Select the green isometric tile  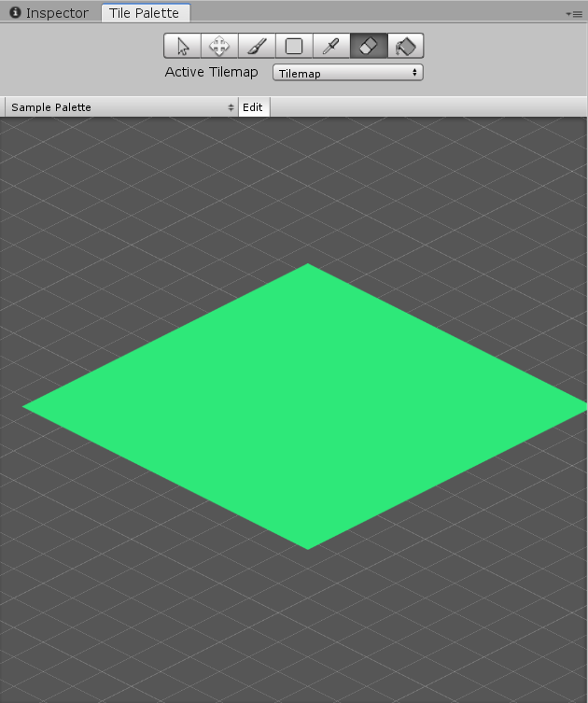[x=306, y=406]
